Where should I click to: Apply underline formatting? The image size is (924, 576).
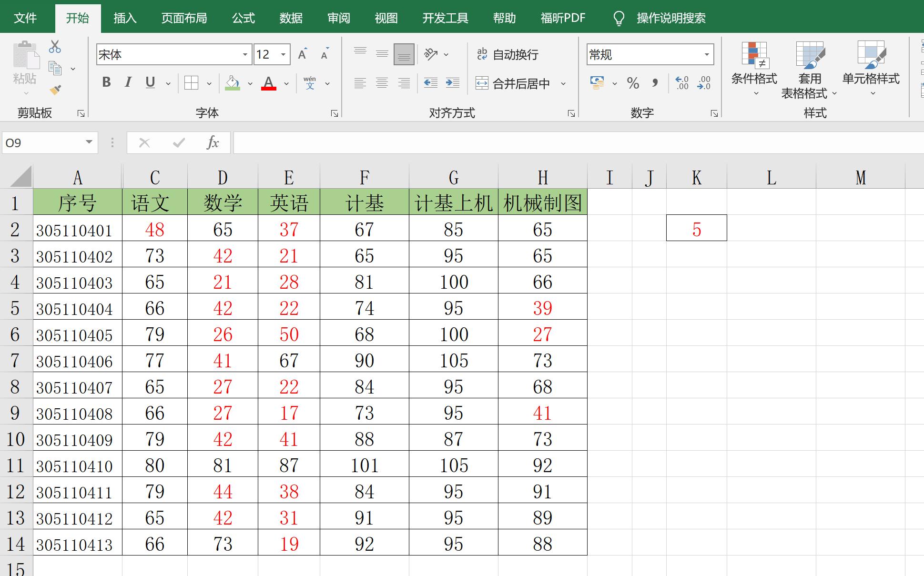coord(149,82)
